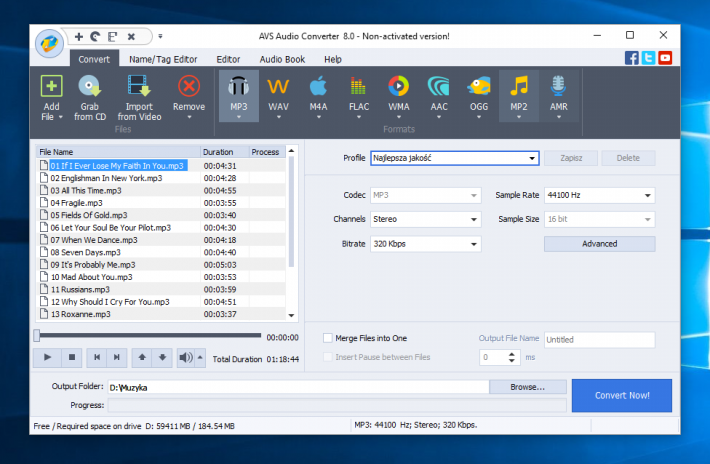Switch to the Audio Book tab
The height and width of the screenshot is (464, 710).
[282, 59]
